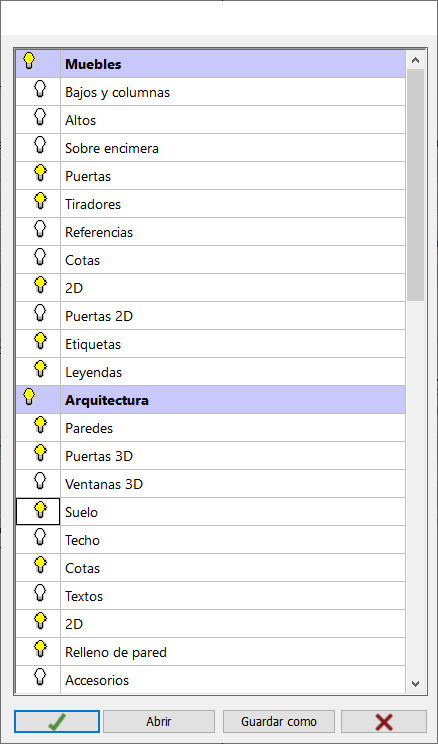Turn on the Ventanas 3D lightbulb
The height and width of the screenshot is (744, 438).
[x=41, y=482]
